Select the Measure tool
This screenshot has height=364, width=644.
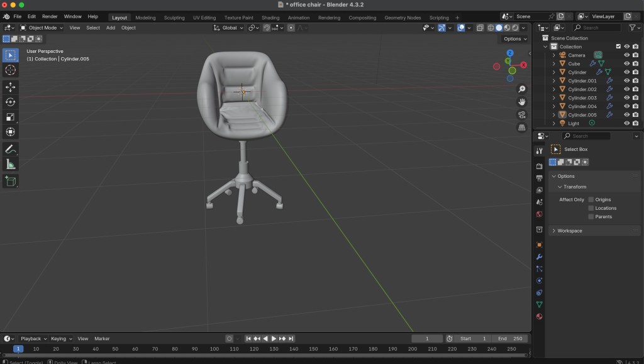tap(11, 164)
